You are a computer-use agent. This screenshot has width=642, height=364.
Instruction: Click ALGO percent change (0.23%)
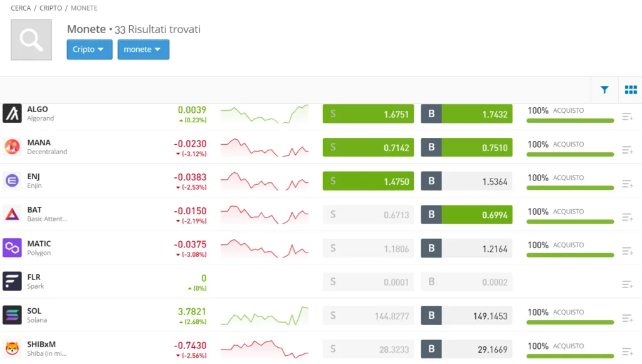click(x=193, y=120)
